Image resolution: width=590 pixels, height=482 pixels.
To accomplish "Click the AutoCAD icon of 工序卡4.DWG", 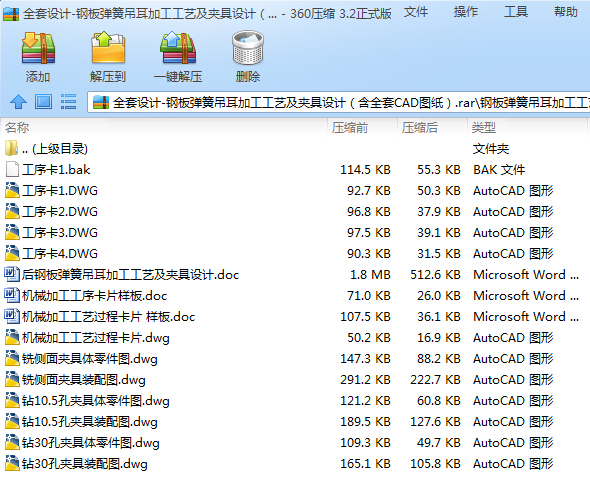I will [12, 253].
